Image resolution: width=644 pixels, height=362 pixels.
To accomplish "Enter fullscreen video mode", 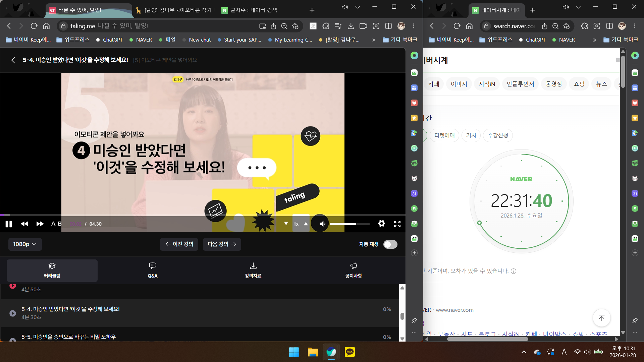I will [x=397, y=224].
